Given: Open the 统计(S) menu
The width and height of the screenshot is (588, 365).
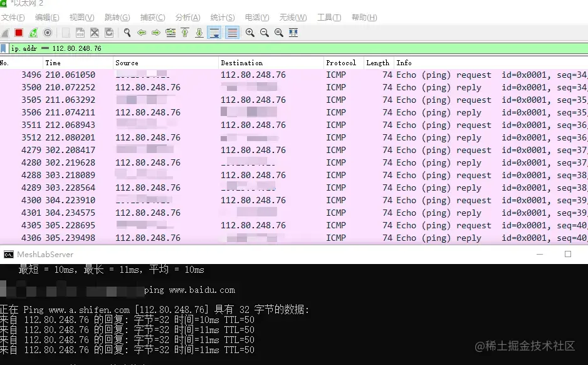Looking at the screenshot, I should click(223, 18).
